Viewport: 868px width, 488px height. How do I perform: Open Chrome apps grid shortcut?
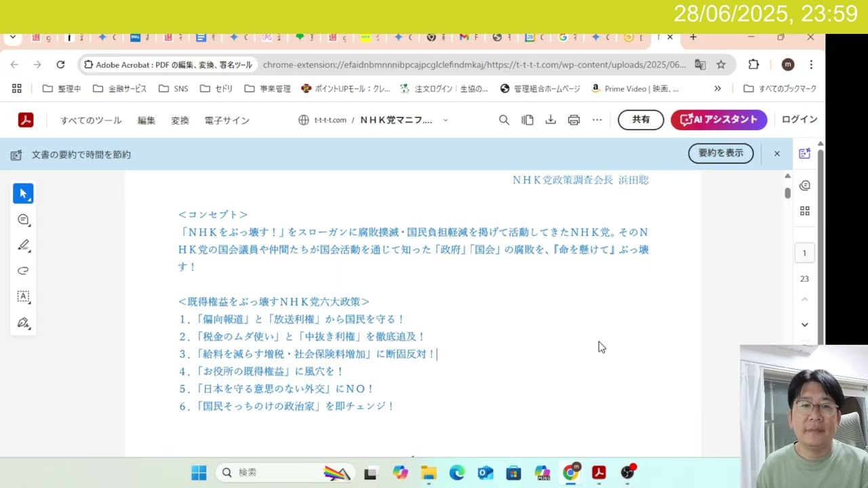(x=17, y=88)
